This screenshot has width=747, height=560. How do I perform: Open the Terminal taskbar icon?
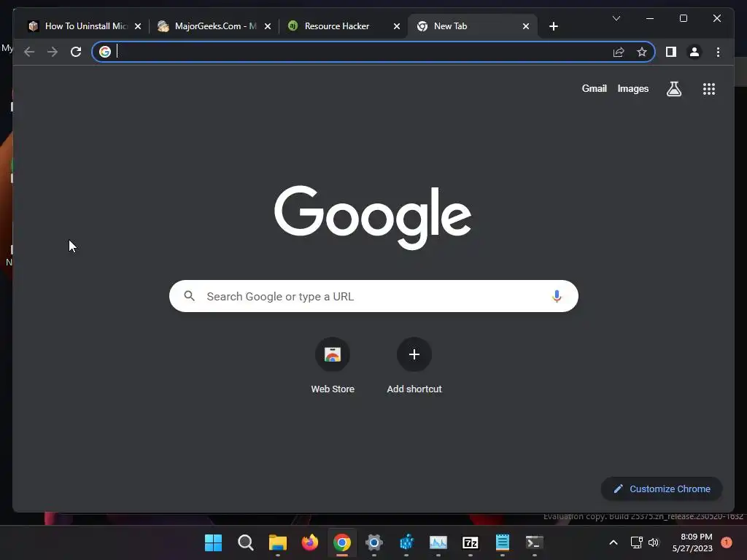[535, 542]
